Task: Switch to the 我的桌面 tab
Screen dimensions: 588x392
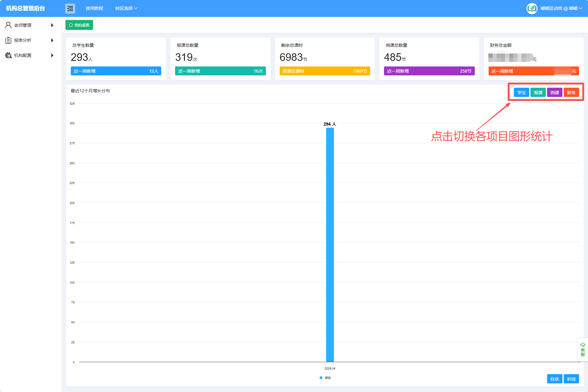Action: click(79, 25)
